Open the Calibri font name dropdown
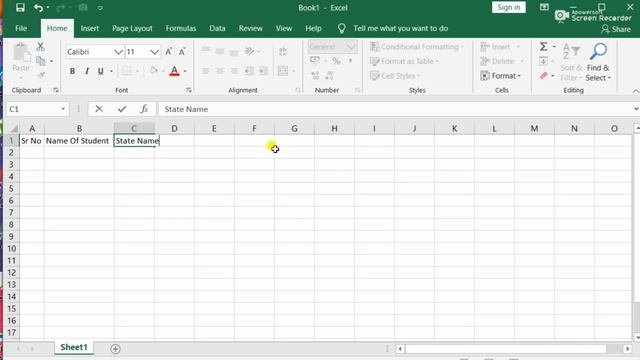The image size is (640, 360). 118,52
